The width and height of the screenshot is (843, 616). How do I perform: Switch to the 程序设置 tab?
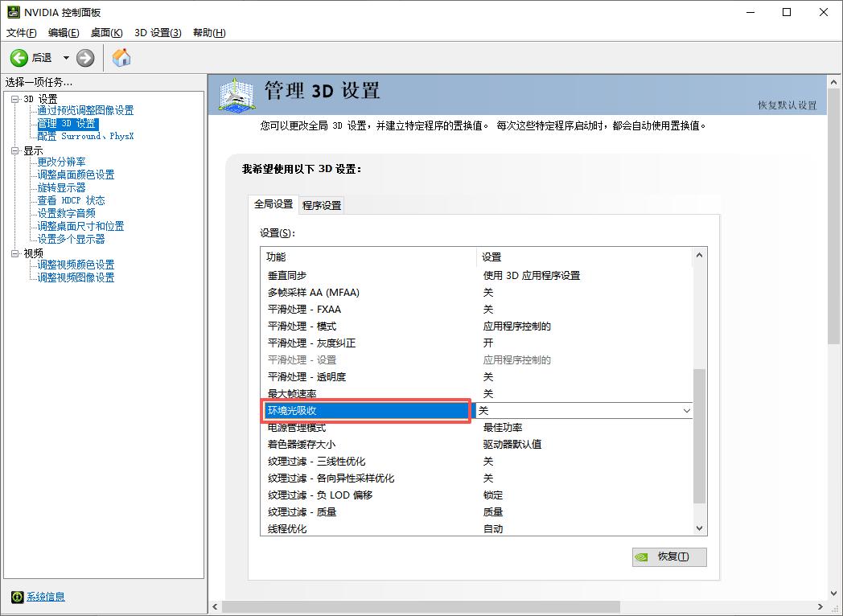(322, 205)
